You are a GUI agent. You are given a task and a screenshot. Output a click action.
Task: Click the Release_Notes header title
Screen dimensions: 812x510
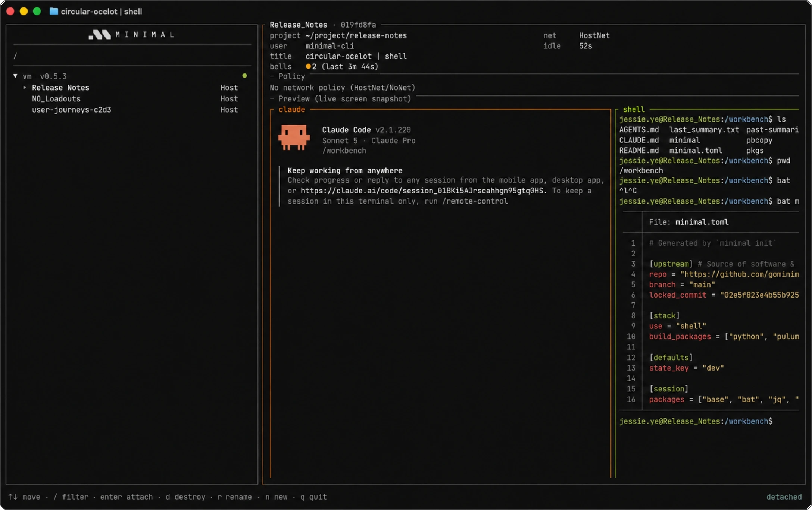pyautogui.click(x=298, y=25)
